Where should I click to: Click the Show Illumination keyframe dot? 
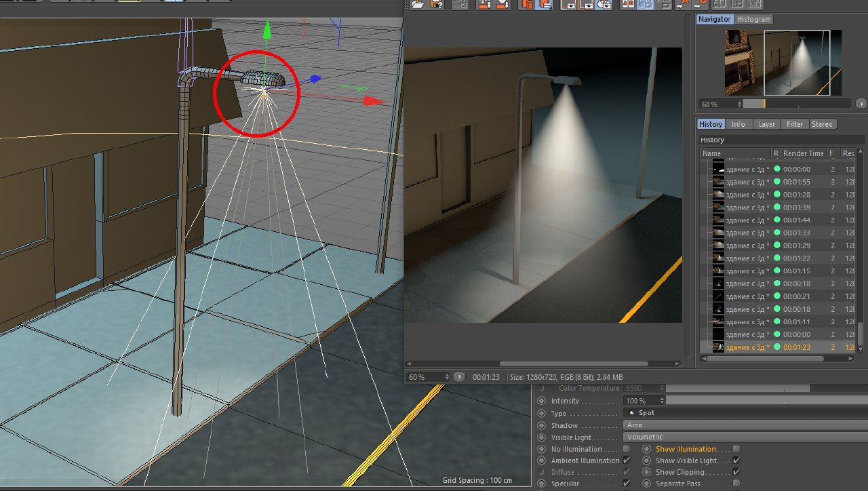tap(646, 449)
